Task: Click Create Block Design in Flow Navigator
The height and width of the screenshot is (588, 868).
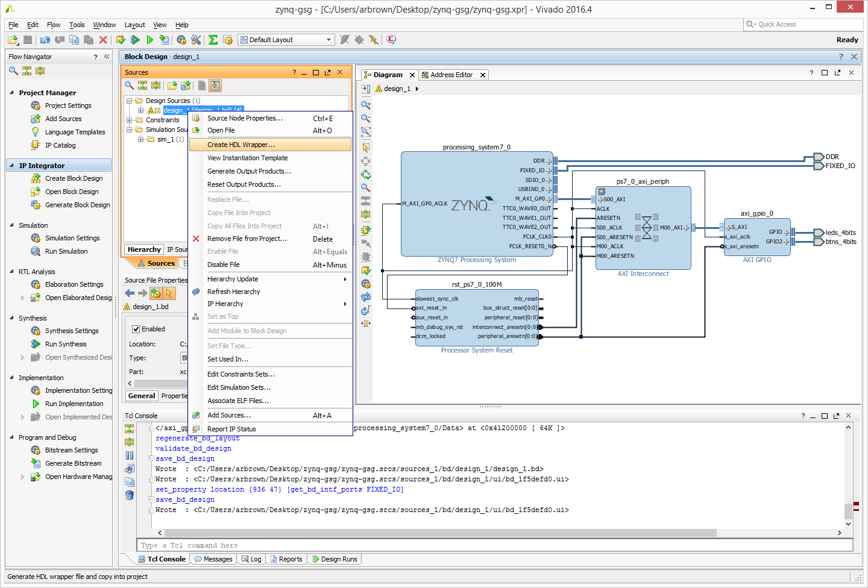Action: [74, 178]
